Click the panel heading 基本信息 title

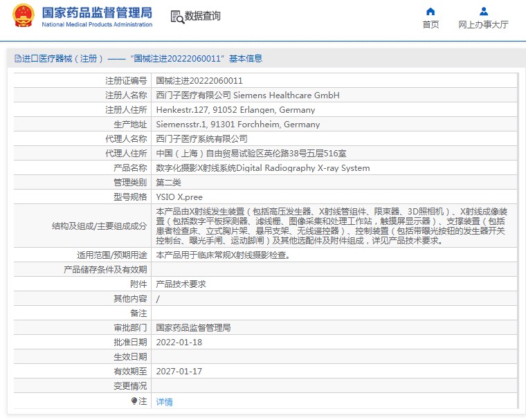click(246, 59)
